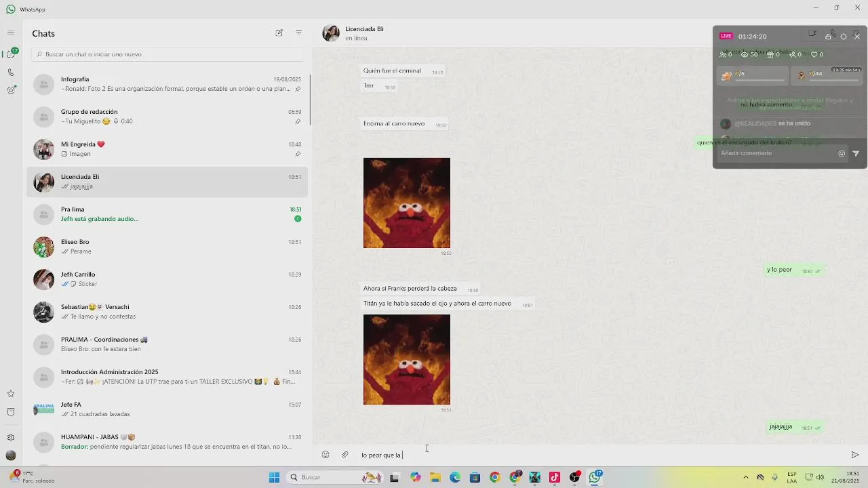Click the 0/5 goal progress card
The height and width of the screenshot is (488, 868).
pos(753,75)
